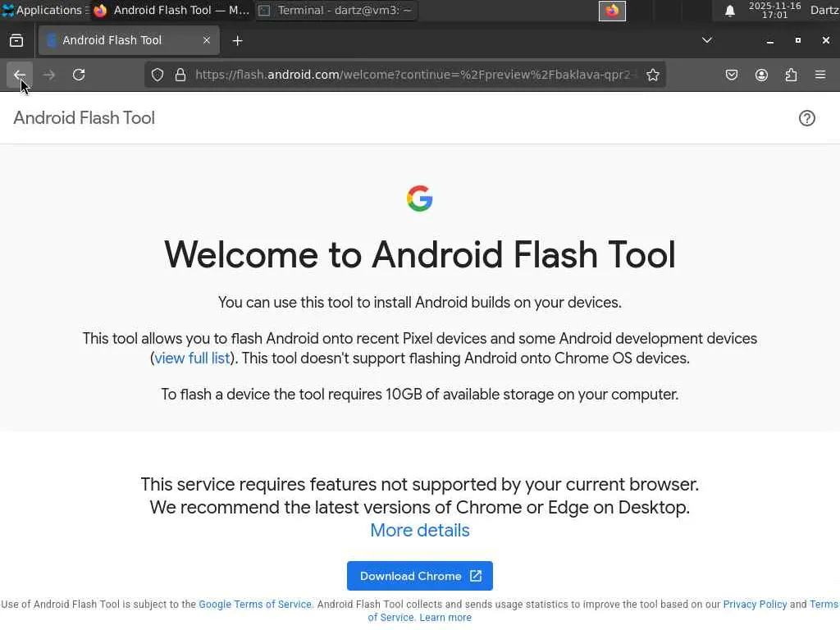Bookmark this page with the star icon

click(653, 75)
